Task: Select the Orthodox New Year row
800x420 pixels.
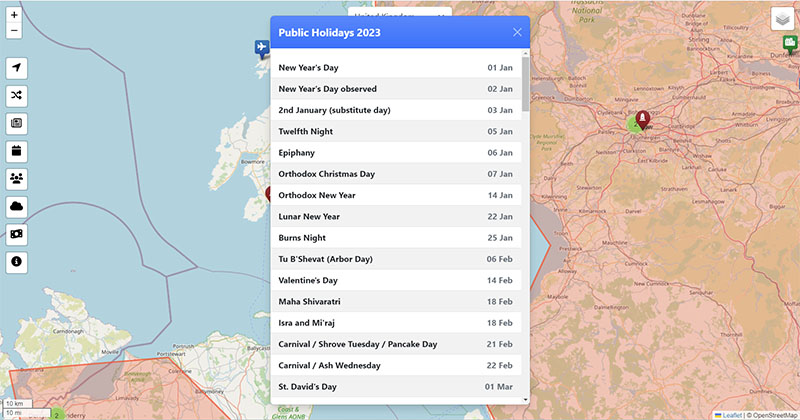Action: click(x=396, y=195)
